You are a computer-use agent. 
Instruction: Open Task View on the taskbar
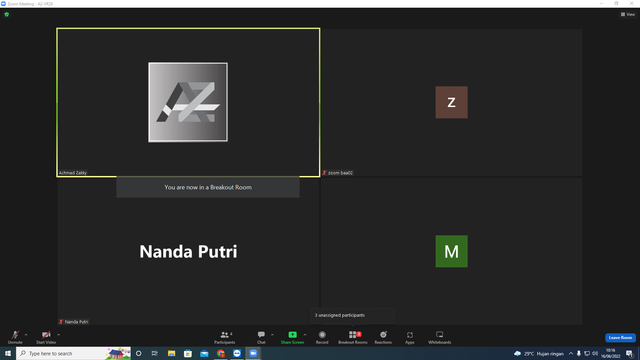click(155, 353)
